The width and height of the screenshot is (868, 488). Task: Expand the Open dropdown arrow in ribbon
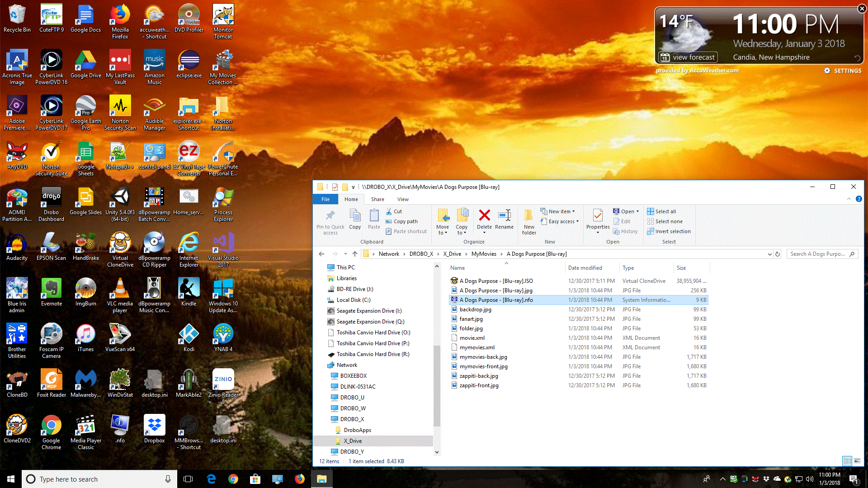(x=637, y=211)
